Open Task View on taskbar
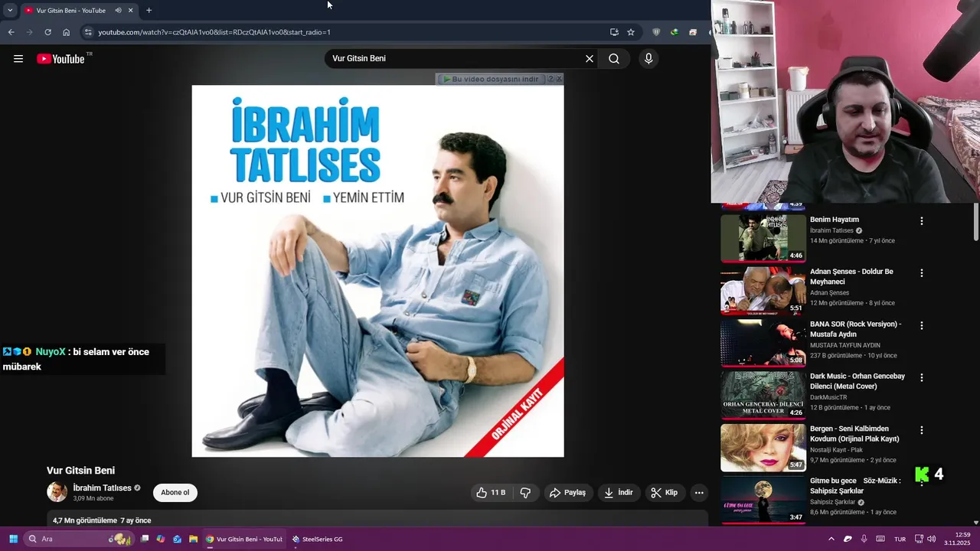 pyautogui.click(x=144, y=539)
